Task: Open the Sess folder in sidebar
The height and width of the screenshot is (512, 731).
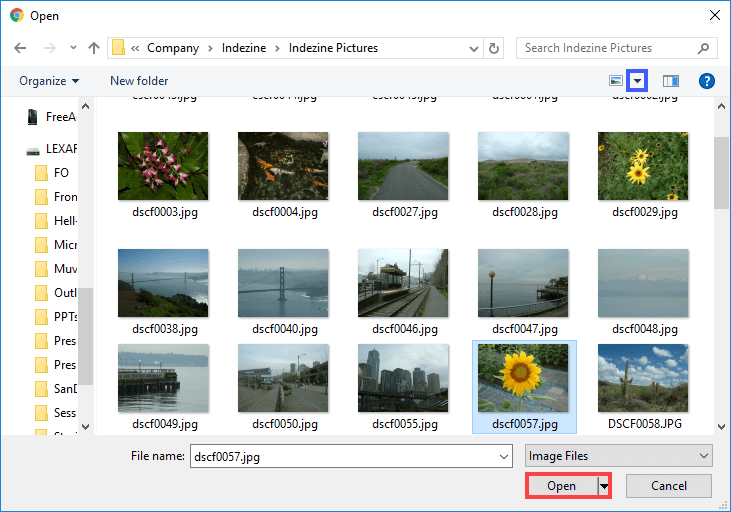Action: [x=56, y=413]
